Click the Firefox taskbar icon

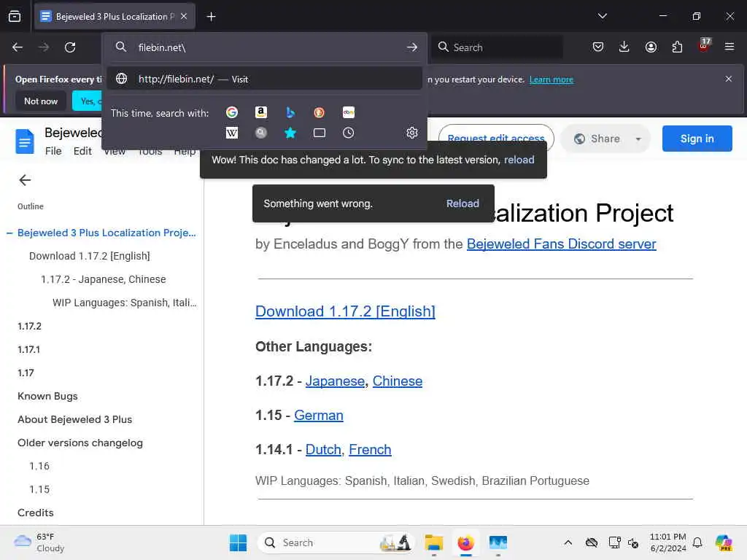pyautogui.click(x=466, y=542)
